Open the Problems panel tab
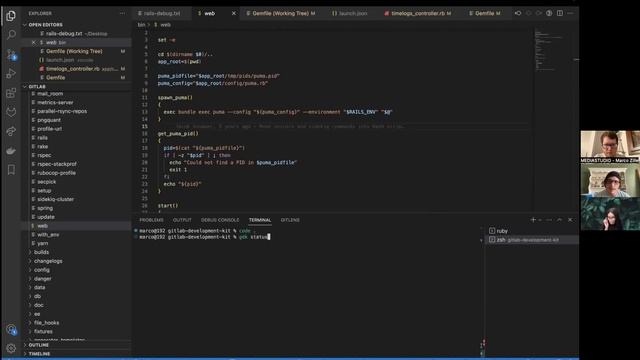This screenshot has width=640, height=360. point(151,220)
